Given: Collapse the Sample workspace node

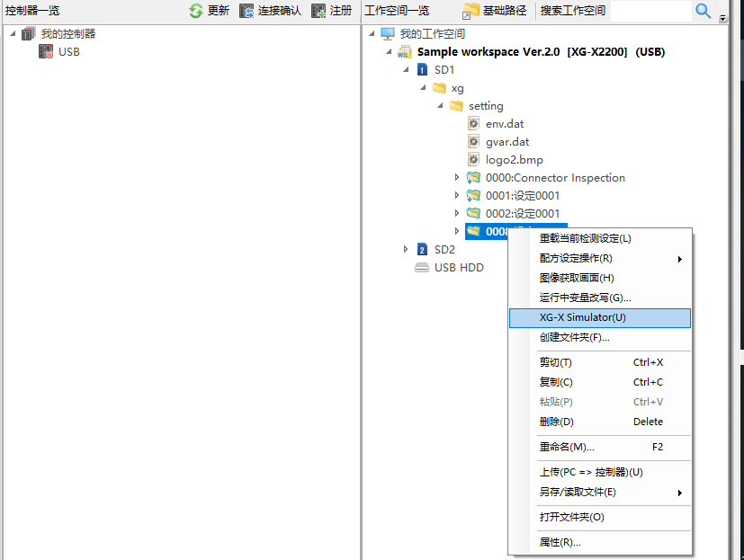Looking at the screenshot, I should click(x=389, y=51).
